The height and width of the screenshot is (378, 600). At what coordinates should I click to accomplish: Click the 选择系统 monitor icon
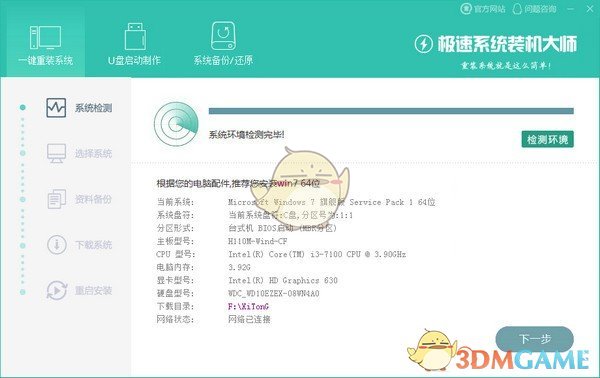pos(56,153)
